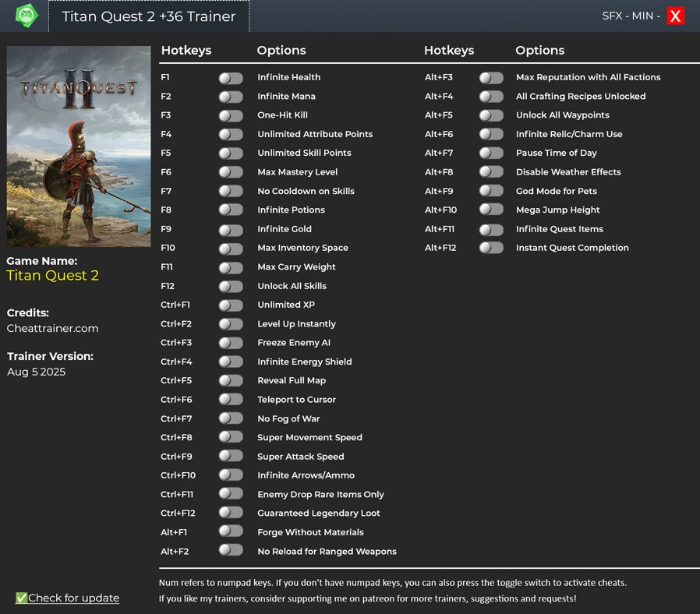Toggle Infinite Relic/Charm Use
700x614 pixels.
coord(491,134)
